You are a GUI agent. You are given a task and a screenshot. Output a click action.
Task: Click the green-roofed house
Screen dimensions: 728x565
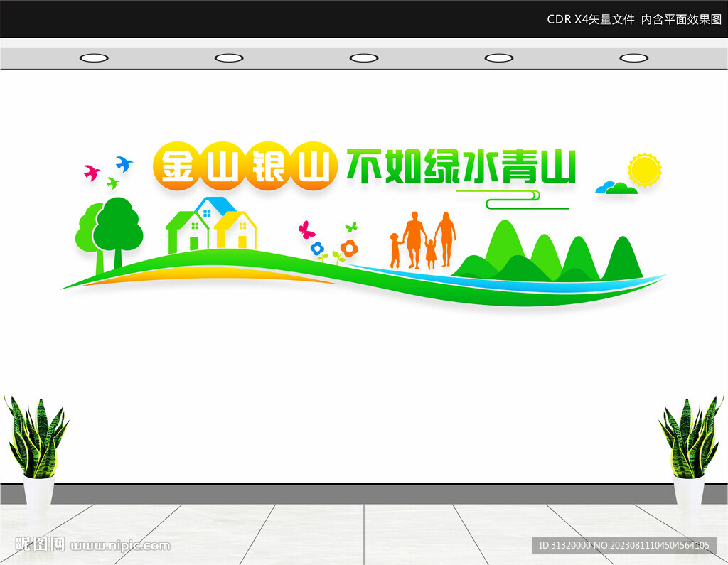tap(188, 232)
